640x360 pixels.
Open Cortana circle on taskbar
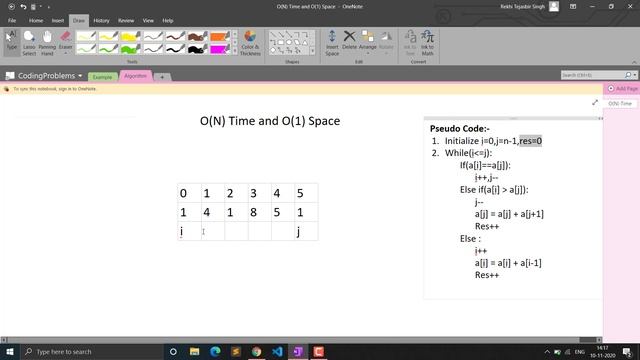pos(173,351)
